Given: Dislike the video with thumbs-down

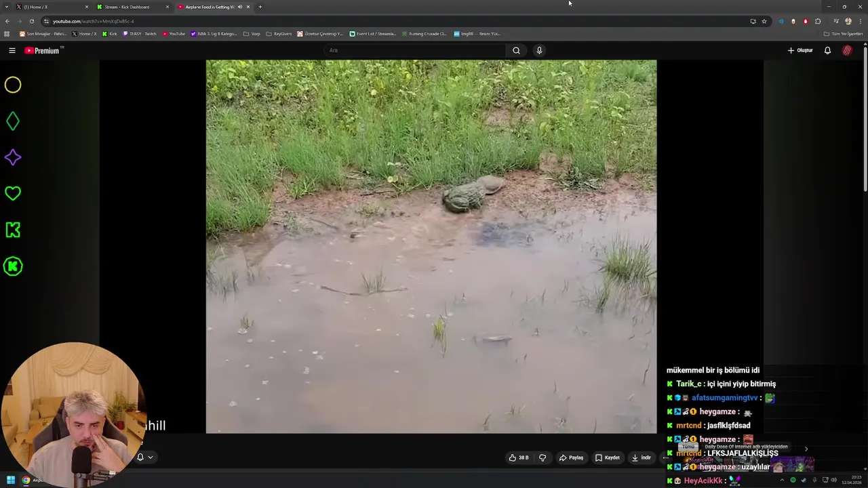Looking at the screenshot, I should 542,457.
